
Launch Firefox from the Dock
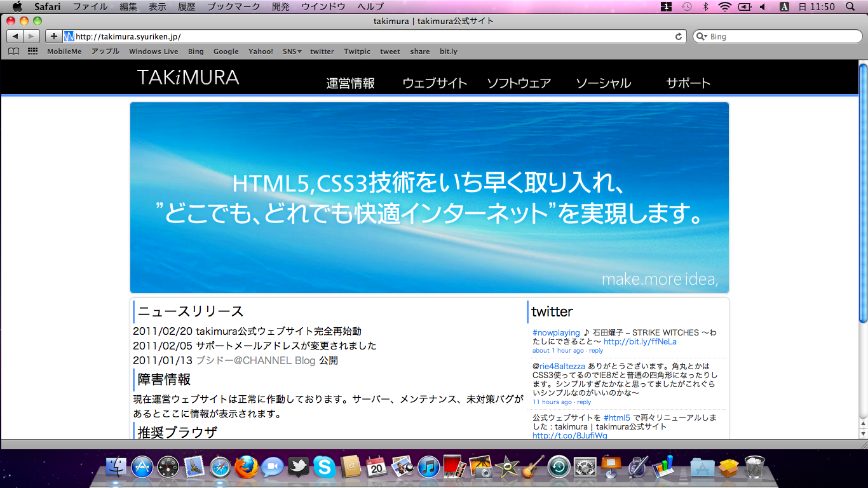[x=246, y=468]
